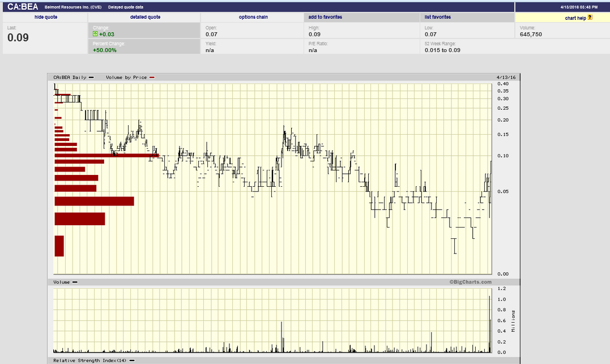
Task: Open list favorites
Action: (438, 17)
